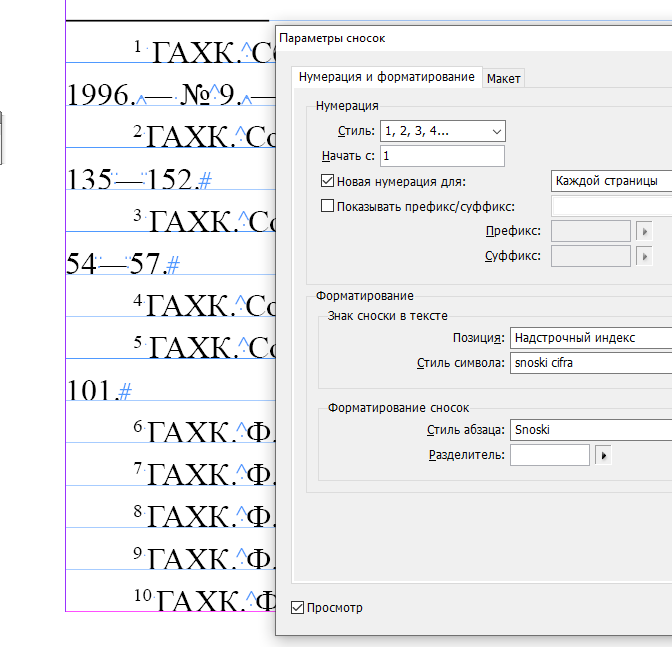Open the Стиль символа dropdown (snoski cifra)
672x647 pixels.
pos(591,363)
